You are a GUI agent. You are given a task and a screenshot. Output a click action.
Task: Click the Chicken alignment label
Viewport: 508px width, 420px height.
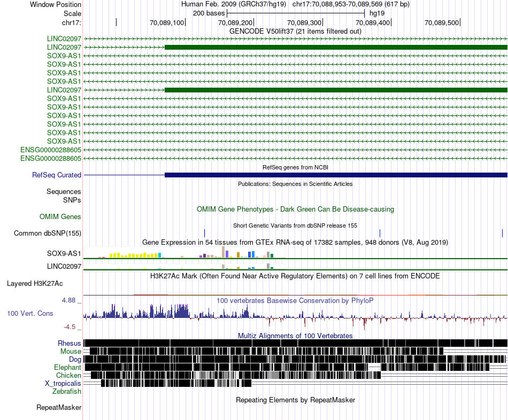pyautogui.click(x=68, y=375)
